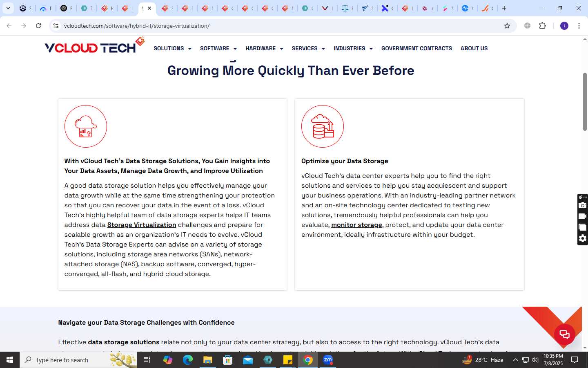This screenshot has height=368, width=588.
Task: Click the cloud database circle icon
Action: 323,126
